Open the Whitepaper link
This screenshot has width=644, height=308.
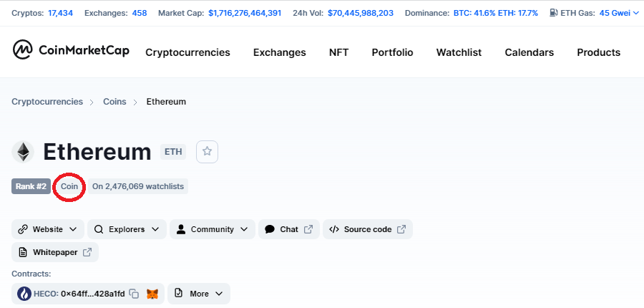[55, 252]
